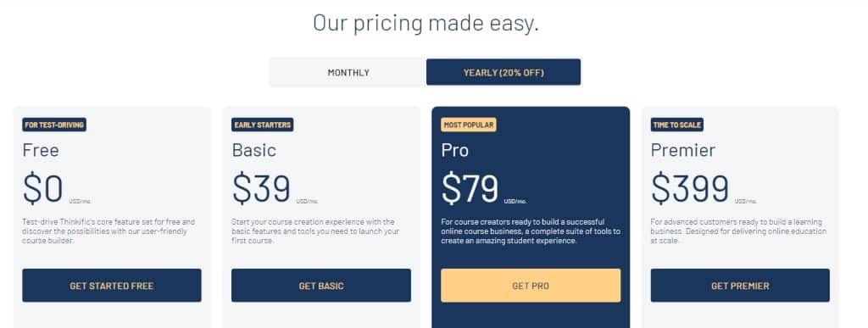Click the $399 price on the Premier plan

(690, 188)
